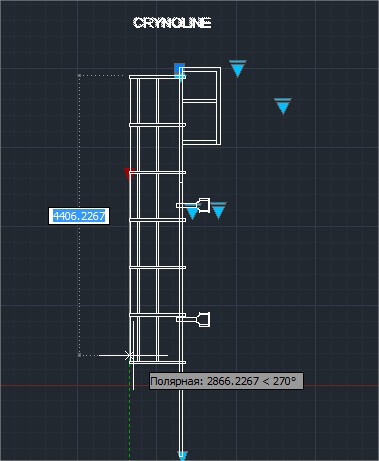Pick the red hot triangle grip on left rail
Screen dimensions: 379x461
click(x=129, y=174)
